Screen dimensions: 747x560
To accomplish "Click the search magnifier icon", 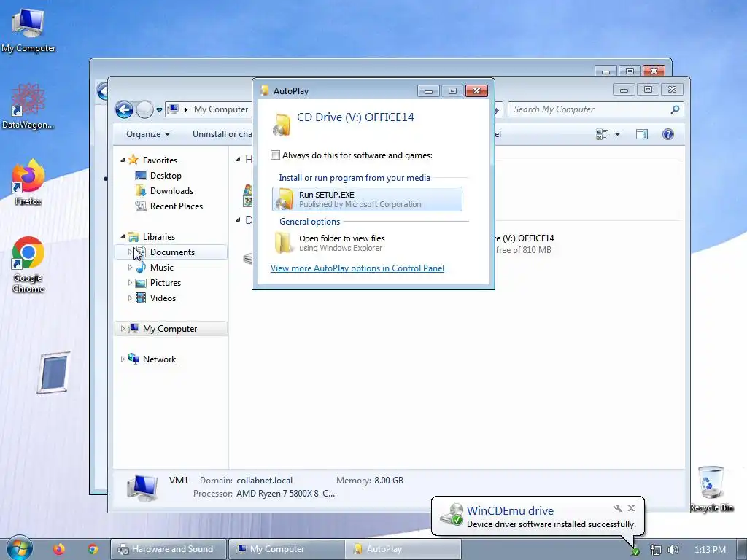I will [x=675, y=109].
